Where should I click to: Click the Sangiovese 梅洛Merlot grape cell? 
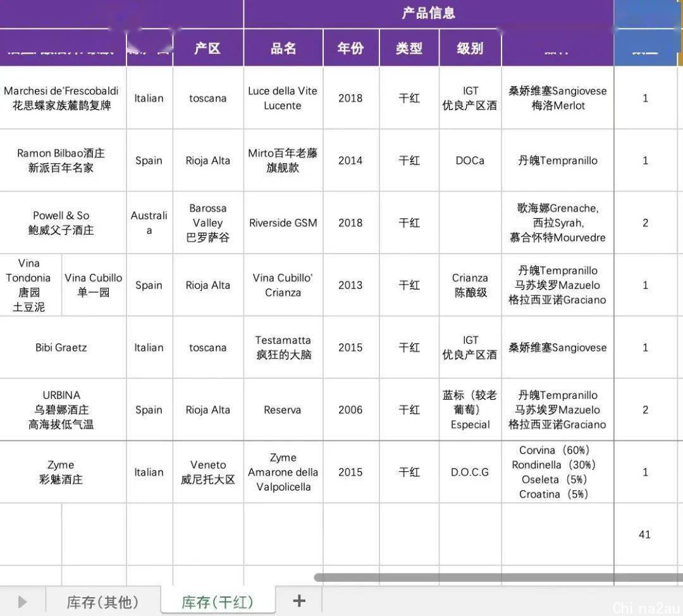click(x=558, y=98)
